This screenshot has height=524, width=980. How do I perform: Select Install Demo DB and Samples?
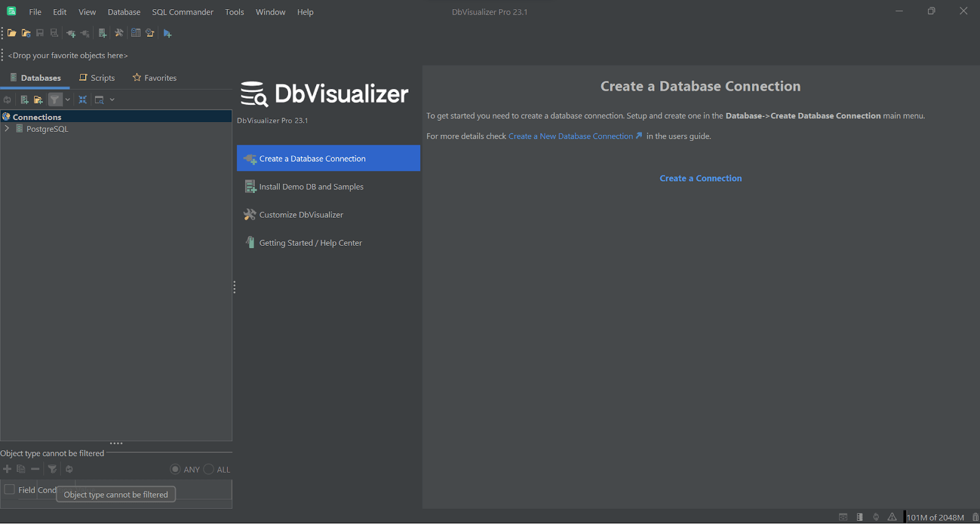[x=311, y=187]
